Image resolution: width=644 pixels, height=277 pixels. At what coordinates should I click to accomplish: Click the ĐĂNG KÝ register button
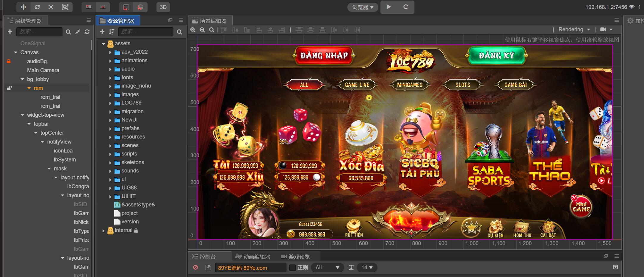pyautogui.click(x=496, y=56)
